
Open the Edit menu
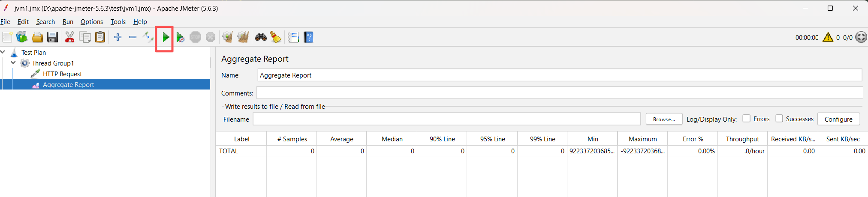(x=23, y=22)
